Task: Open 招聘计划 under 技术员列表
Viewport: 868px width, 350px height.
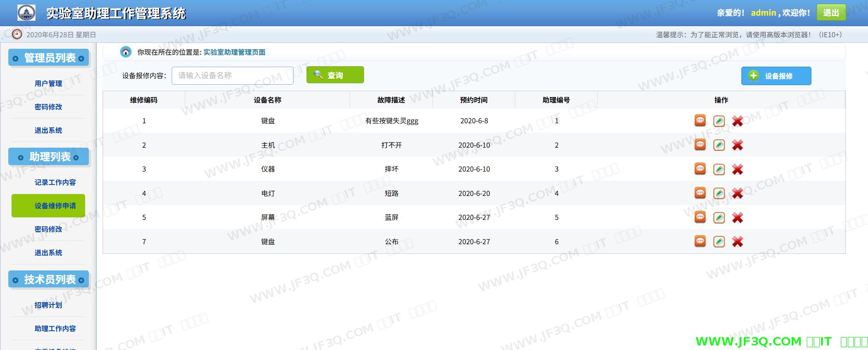Action: pos(48,305)
